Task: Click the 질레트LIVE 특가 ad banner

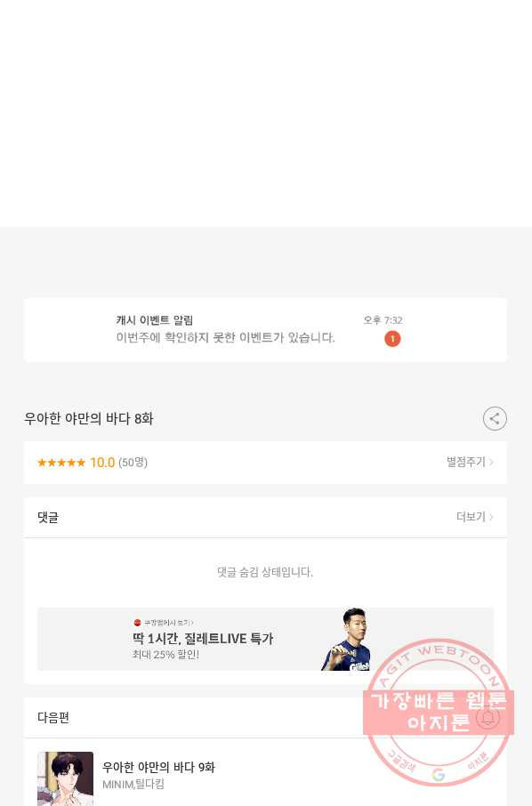Action: [x=265, y=639]
